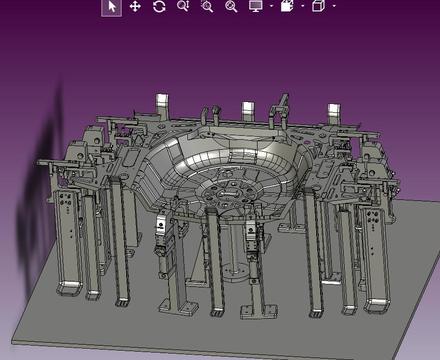Choose the Pan move tool
This screenshot has width=440, height=360.
coord(135,6)
